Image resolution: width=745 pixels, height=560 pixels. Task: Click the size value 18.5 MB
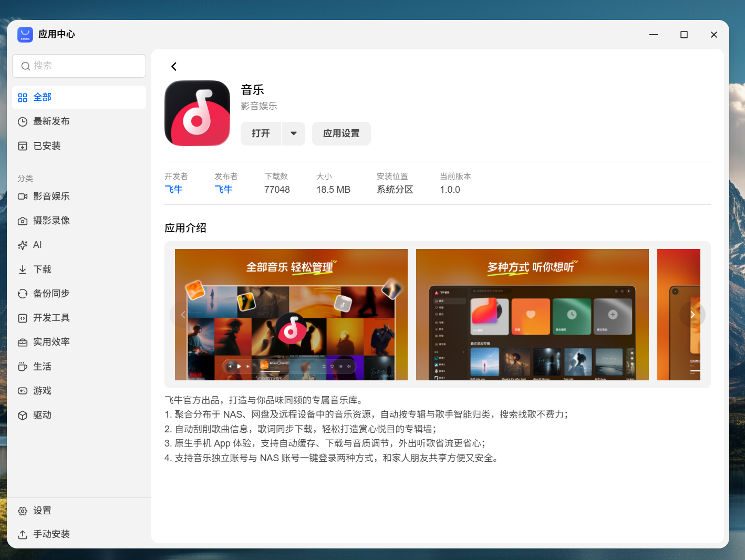[333, 190]
